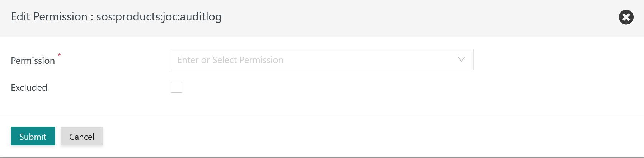Focus the Permission text input

pos(322,59)
